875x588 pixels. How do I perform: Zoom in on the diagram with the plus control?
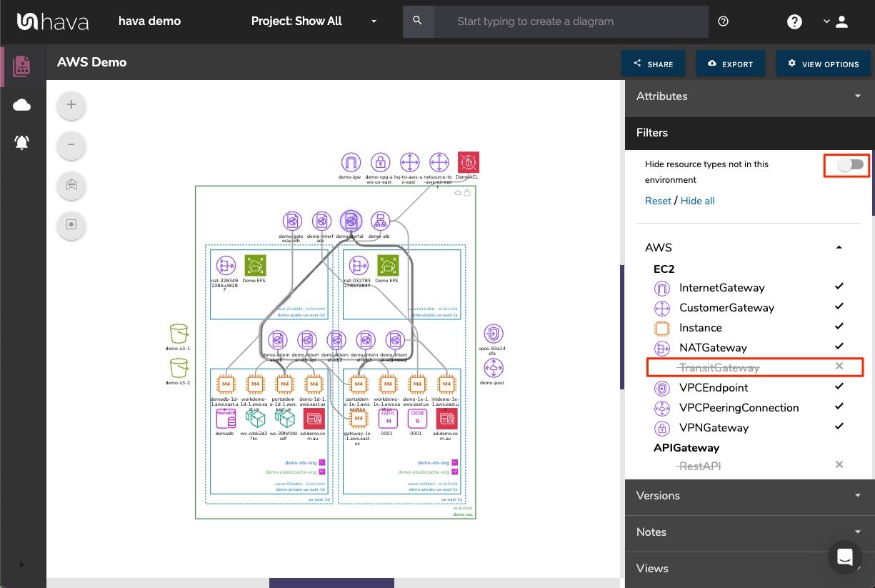[x=71, y=104]
